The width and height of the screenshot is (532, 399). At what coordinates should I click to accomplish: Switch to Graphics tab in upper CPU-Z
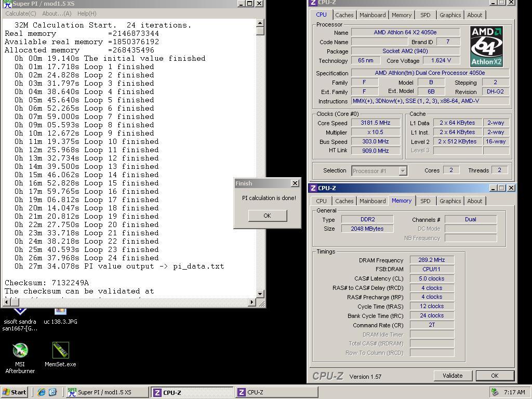coord(450,15)
